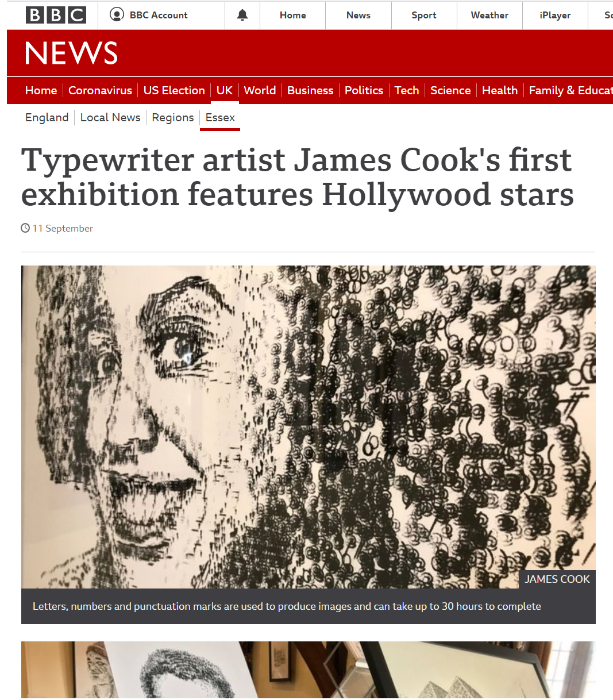Go to Weather in the top navigation
This screenshot has height=700, width=613.
pyautogui.click(x=489, y=15)
